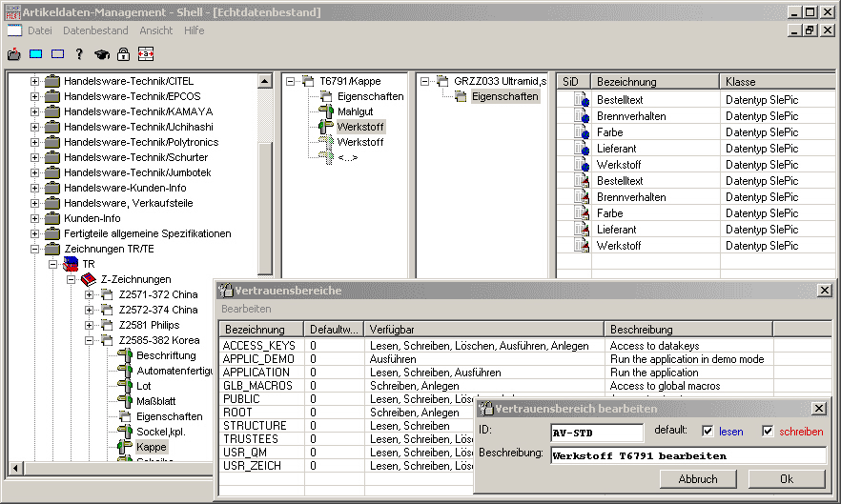Click the empty blue rectangle toolbar icon
Screen dimensions: 841x504
(x=57, y=53)
